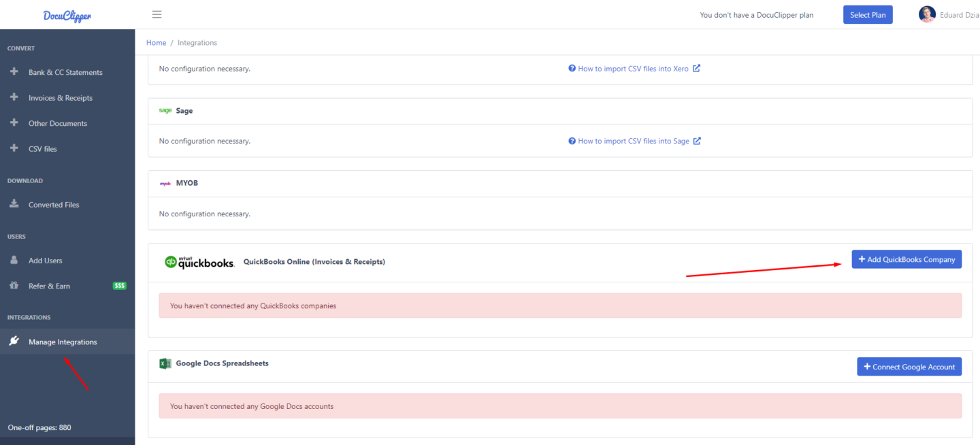The image size is (980, 445).
Task: Click Connect Google Account button
Action: tap(909, 366)
